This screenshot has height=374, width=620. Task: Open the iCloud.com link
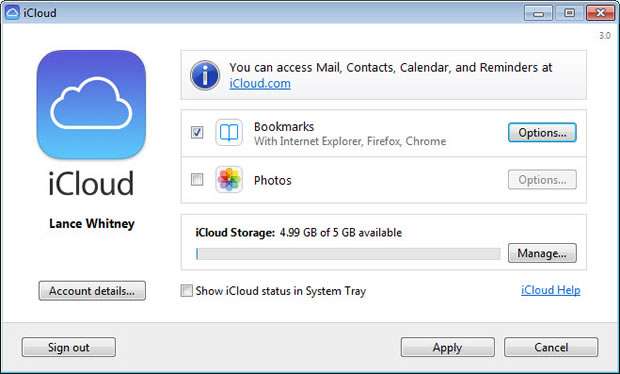pyautogui.click(x=260, y=84)
